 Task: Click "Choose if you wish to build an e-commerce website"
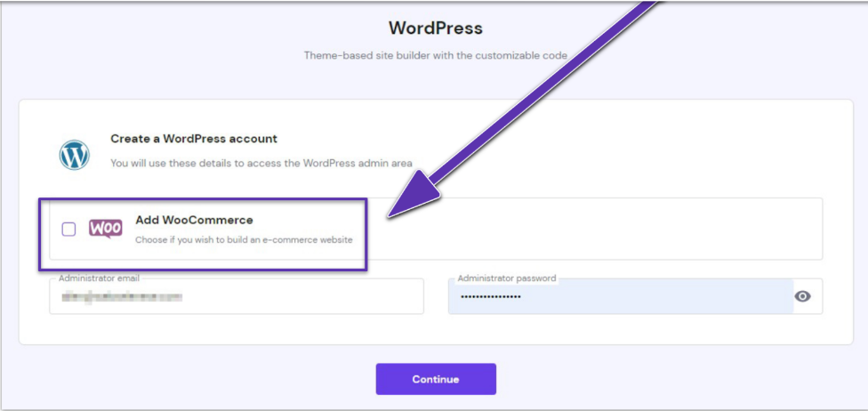[x=244, y=240]
